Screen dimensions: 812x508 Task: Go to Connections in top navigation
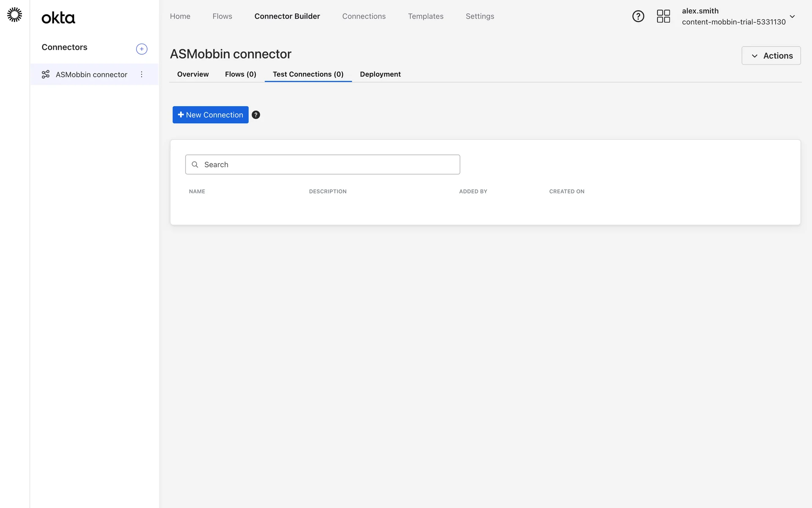[364, 17]
